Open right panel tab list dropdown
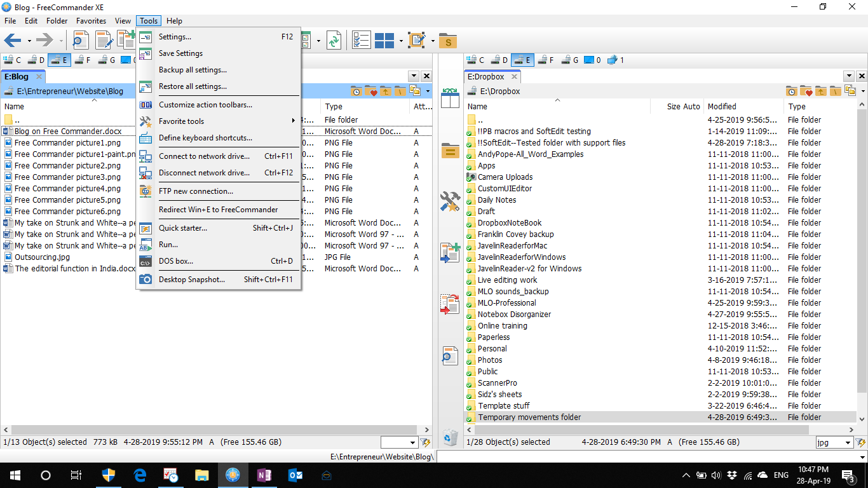Screen dimensions: 868x488 (850, 76)
